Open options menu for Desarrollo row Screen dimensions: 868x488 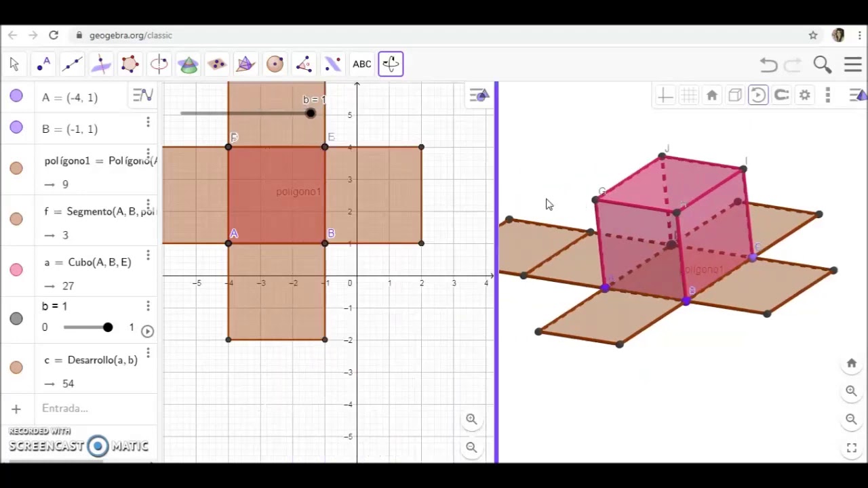coord(148,353)
